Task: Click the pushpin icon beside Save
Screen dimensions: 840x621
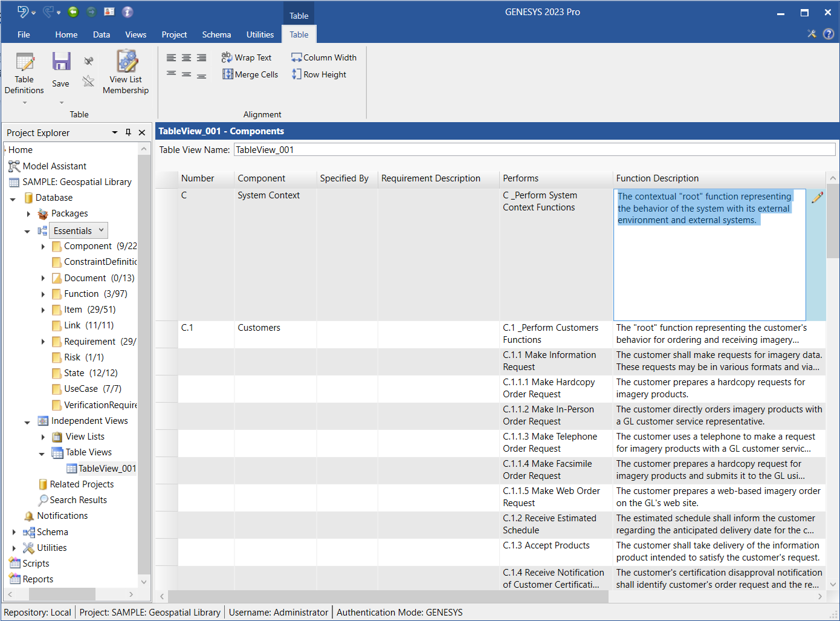Action: [x=89, y=61]
